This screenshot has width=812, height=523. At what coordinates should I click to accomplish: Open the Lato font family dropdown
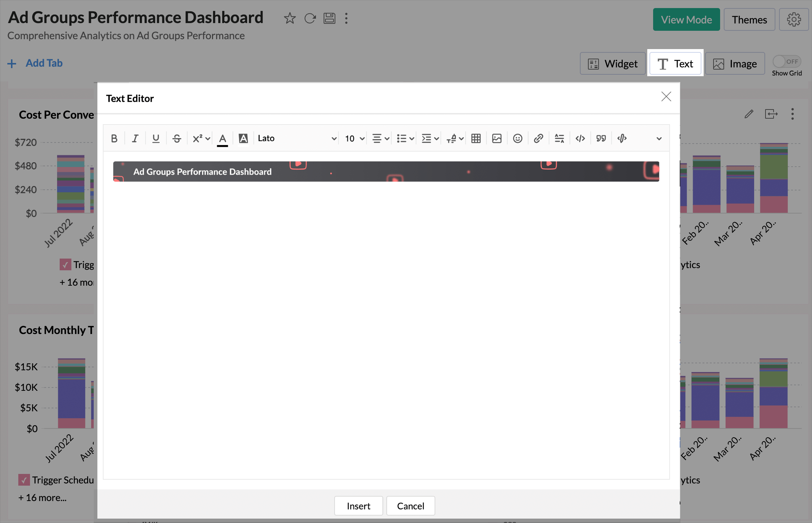297,138
